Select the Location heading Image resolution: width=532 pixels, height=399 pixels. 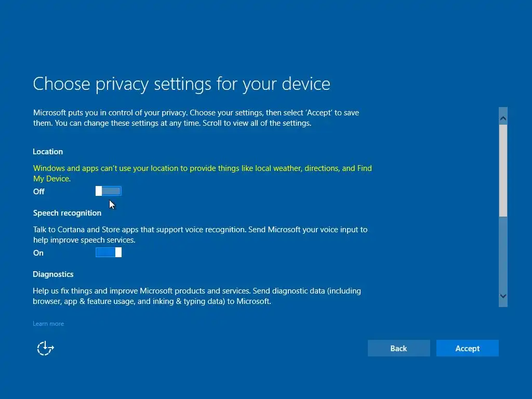click(x=48, y=152)
